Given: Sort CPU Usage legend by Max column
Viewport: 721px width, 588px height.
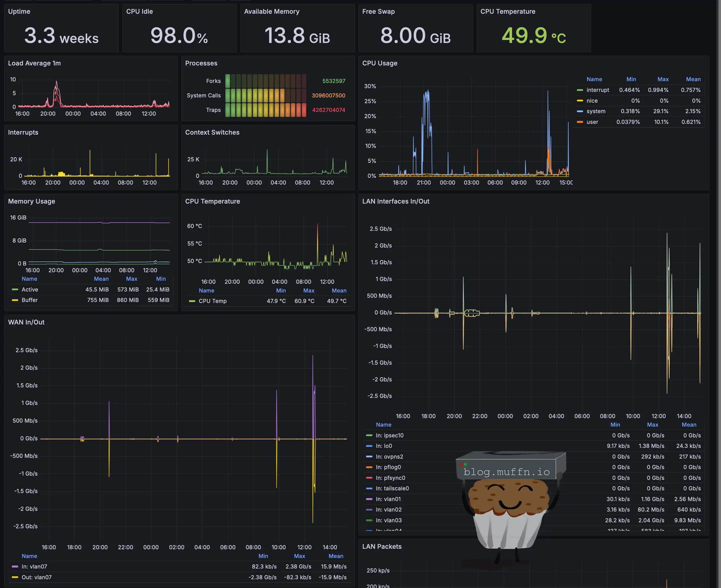Looking at the screenshot, I should tap(663, 79).
